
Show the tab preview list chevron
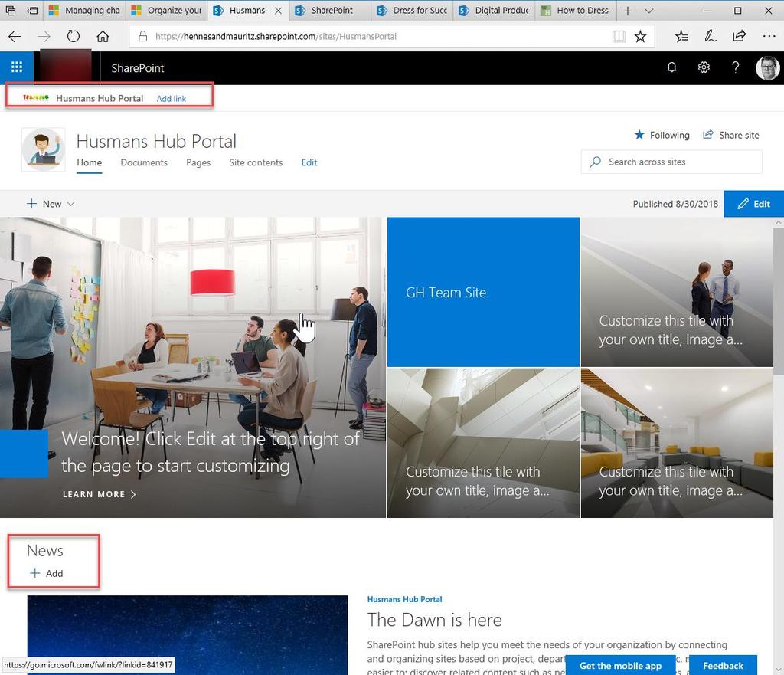[x=648, y=11]
